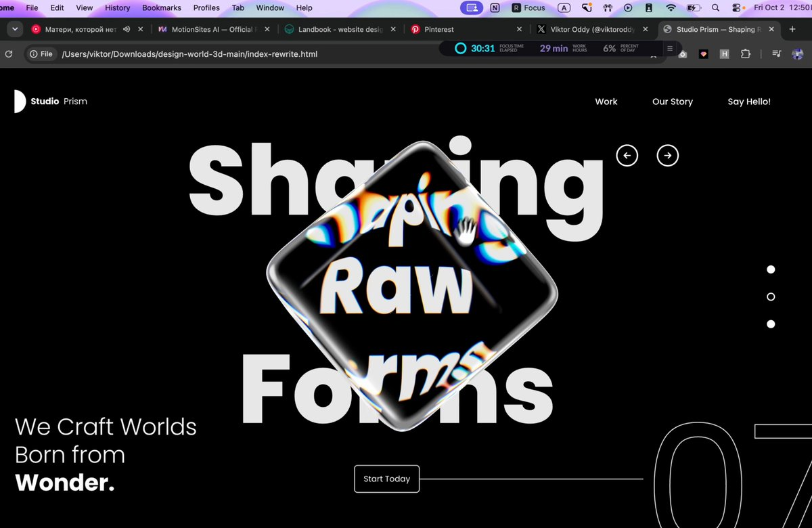Click the Start Today button

[x=387, y=479]
